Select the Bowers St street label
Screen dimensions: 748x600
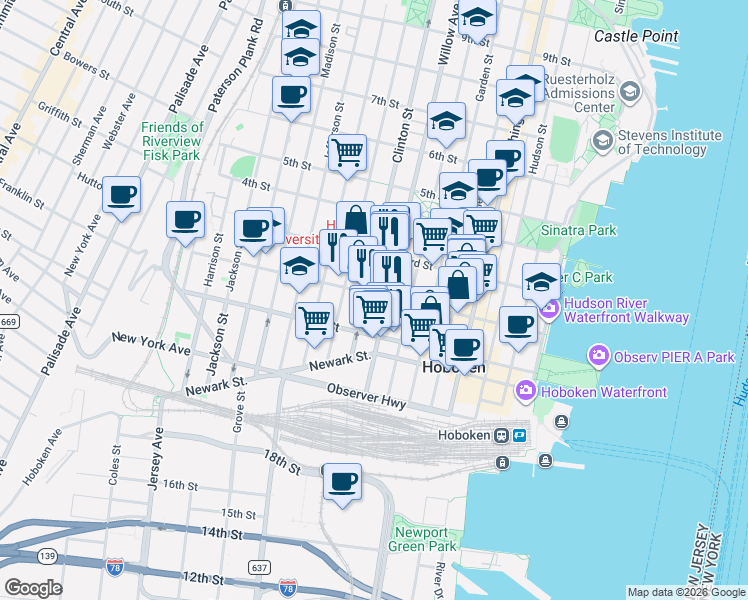[x=86, y=66]
